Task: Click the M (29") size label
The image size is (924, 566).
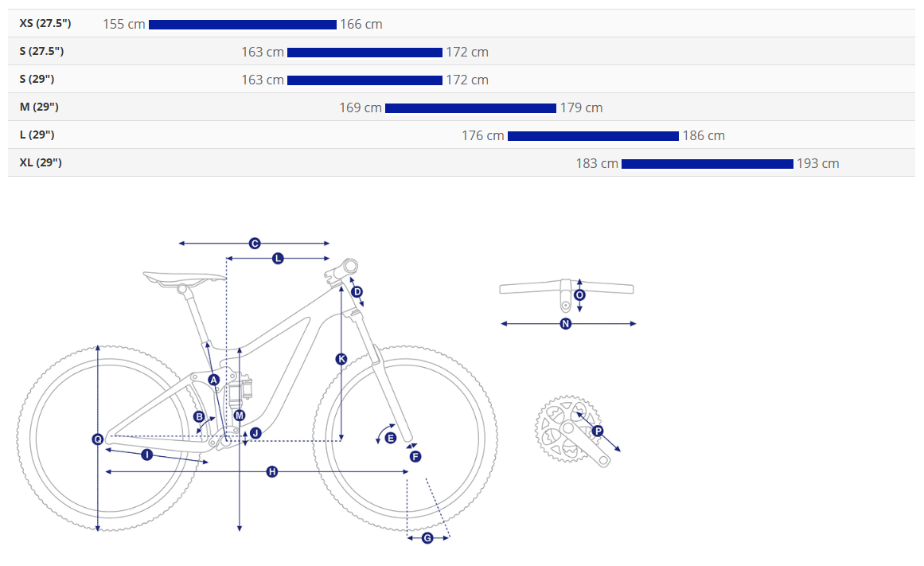Action: coord(39,107)
